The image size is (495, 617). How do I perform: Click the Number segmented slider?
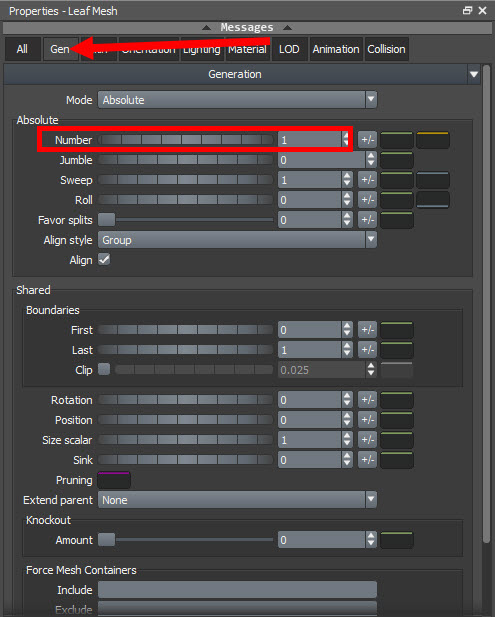185,140
